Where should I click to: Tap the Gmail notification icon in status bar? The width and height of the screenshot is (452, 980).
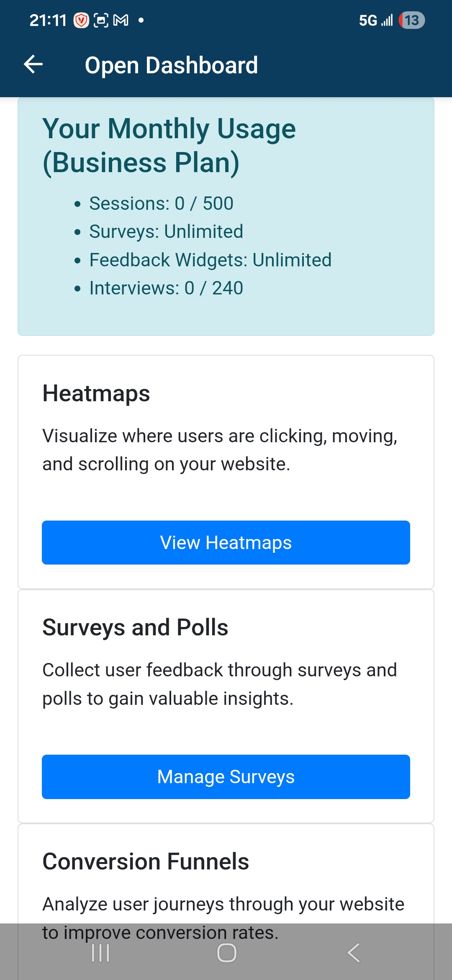(121, 20)
